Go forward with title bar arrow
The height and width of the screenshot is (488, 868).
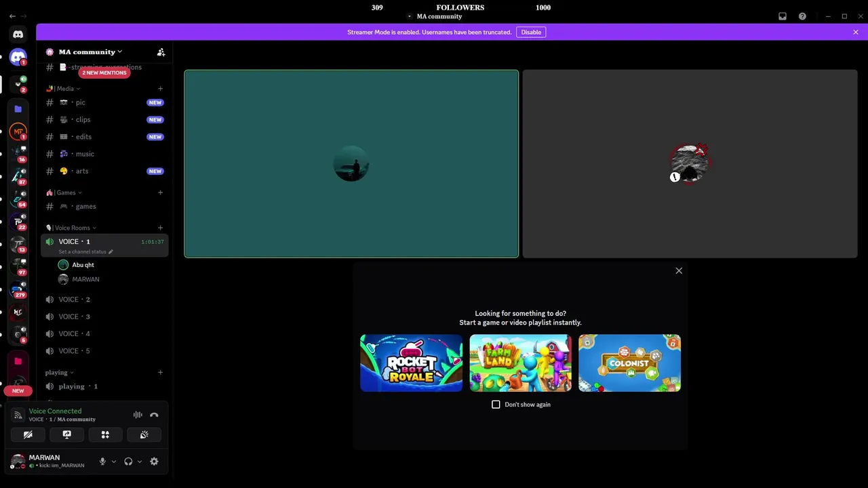pos(24,16)
